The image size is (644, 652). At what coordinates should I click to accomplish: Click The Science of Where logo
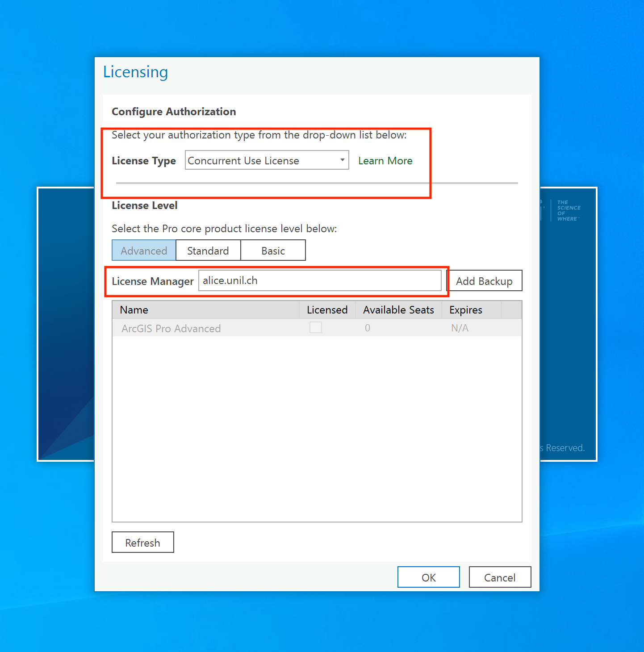pos(568,211)
